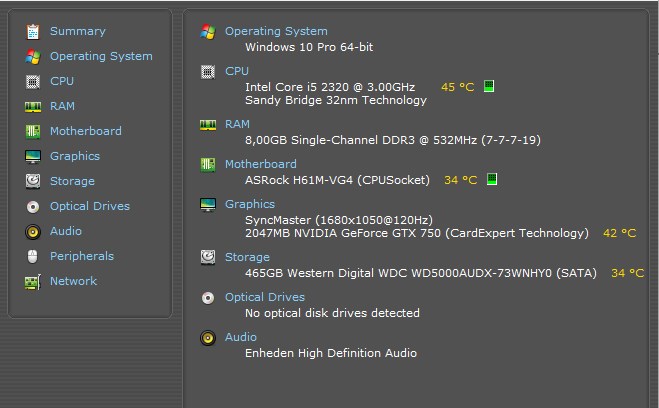Click green motherboard temperature indicator icon

click(x=492, y=179)
